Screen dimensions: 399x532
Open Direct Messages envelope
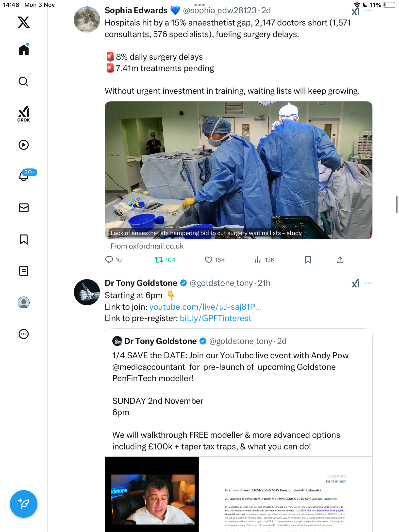(x=24, y=208)
